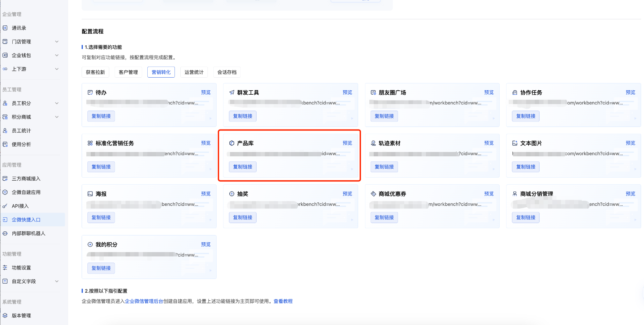The height and width of the screenshot is (325, 644).
Task: Switch to the 客户管理 tab
Action: (128, 72)
